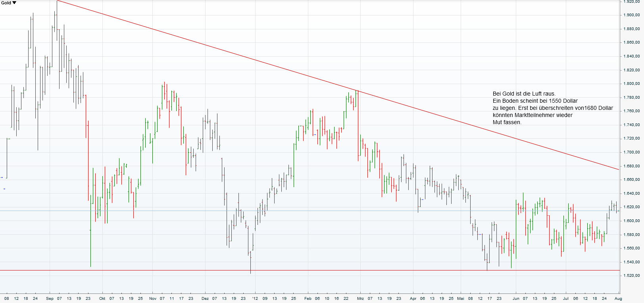Select the 'Nov' month marker
The width and height of the screenshot is (644, 303).
(153, 298)
